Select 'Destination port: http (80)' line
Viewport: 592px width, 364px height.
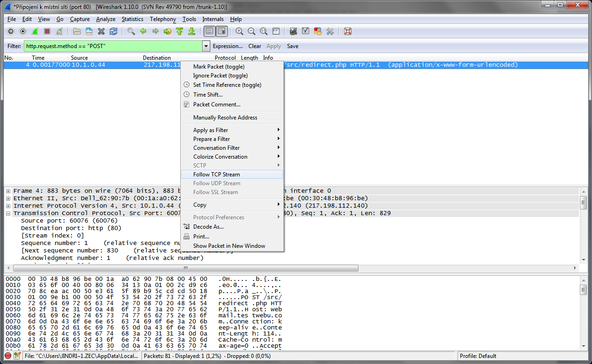(x=71, y=228)
